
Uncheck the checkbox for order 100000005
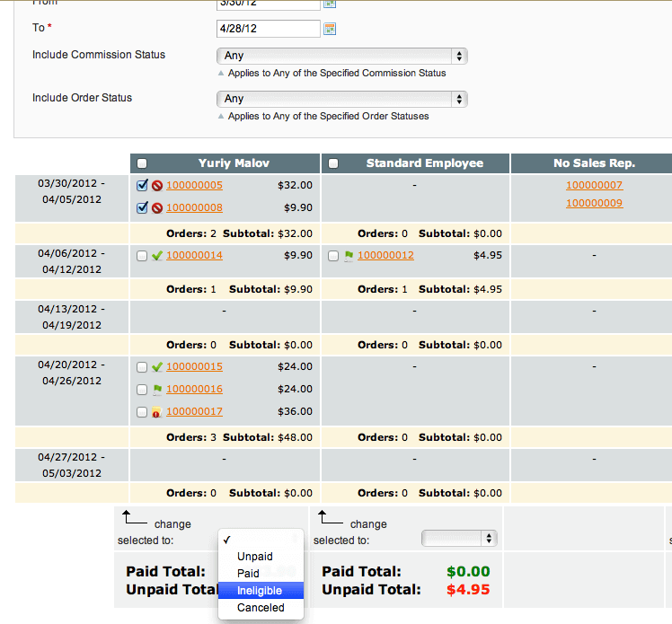(x=142, y=186)
